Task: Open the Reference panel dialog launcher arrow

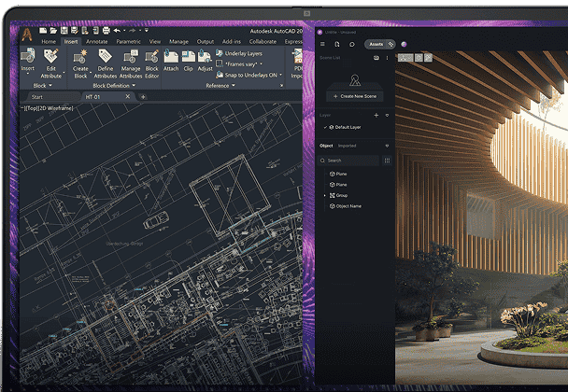Action: 281,86
